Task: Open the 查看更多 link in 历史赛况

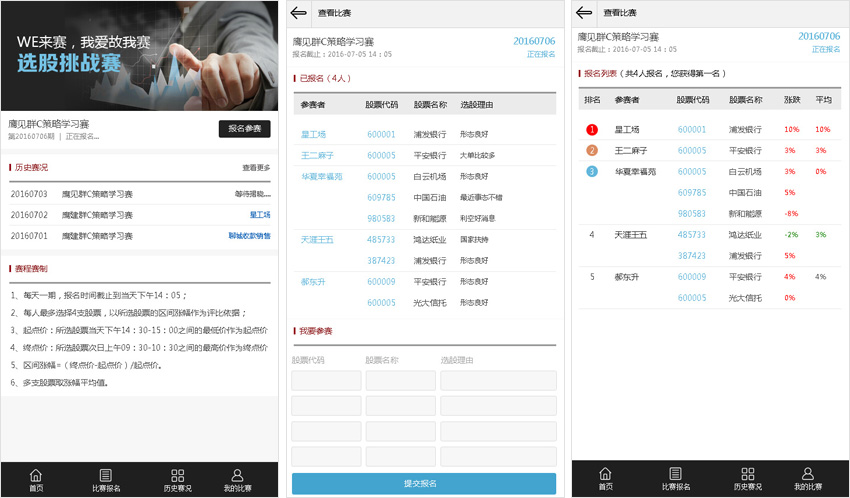Action: tap(255, 168)
